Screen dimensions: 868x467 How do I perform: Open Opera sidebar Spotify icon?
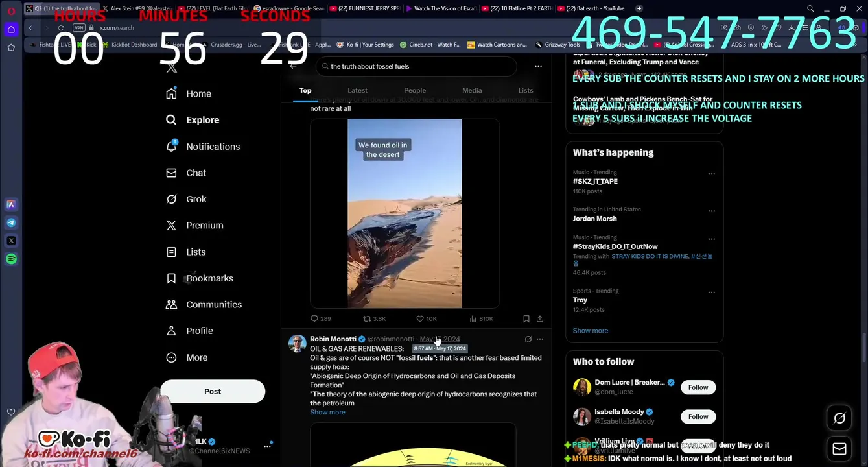(x=11, y=259)
